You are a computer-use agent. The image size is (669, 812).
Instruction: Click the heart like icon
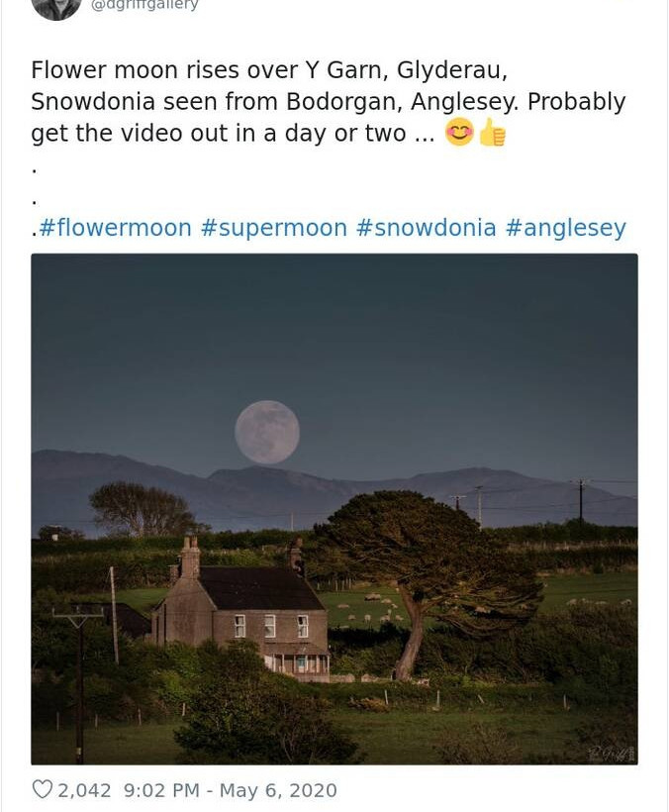42,790
